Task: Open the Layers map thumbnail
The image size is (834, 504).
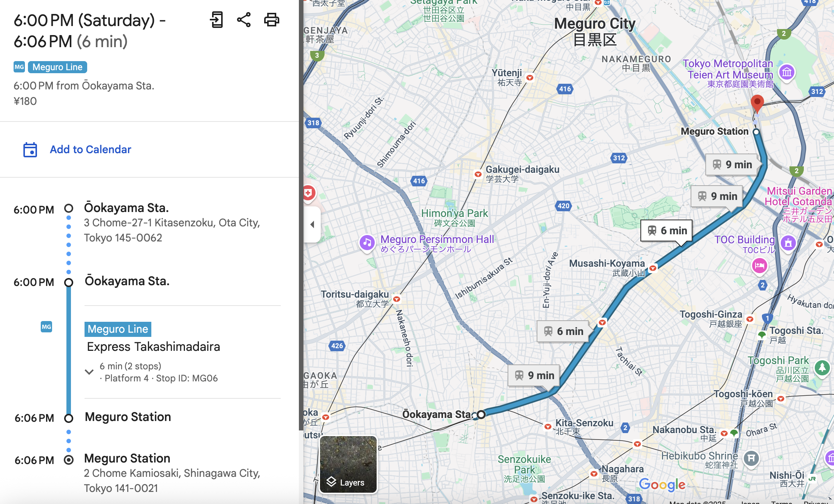Action: pos(348,464)
